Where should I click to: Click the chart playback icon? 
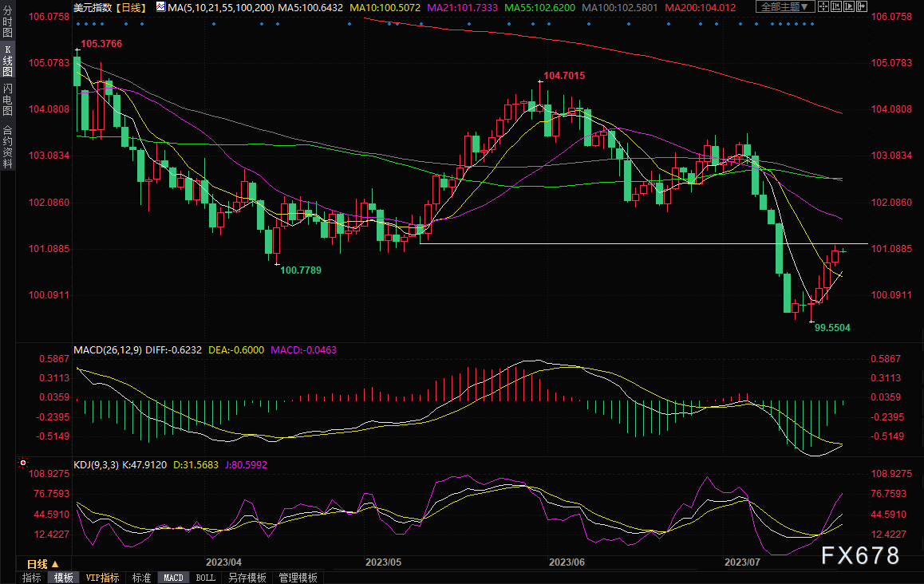849,7
